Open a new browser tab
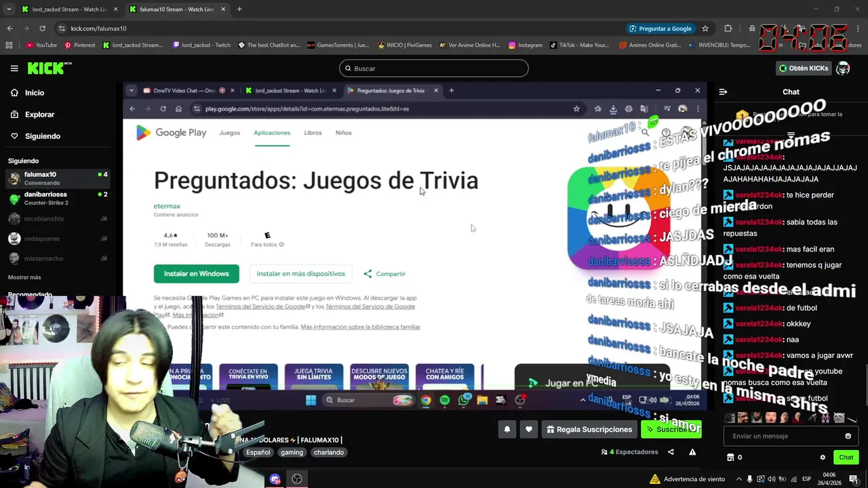The image size is (868, 488). 239,9
